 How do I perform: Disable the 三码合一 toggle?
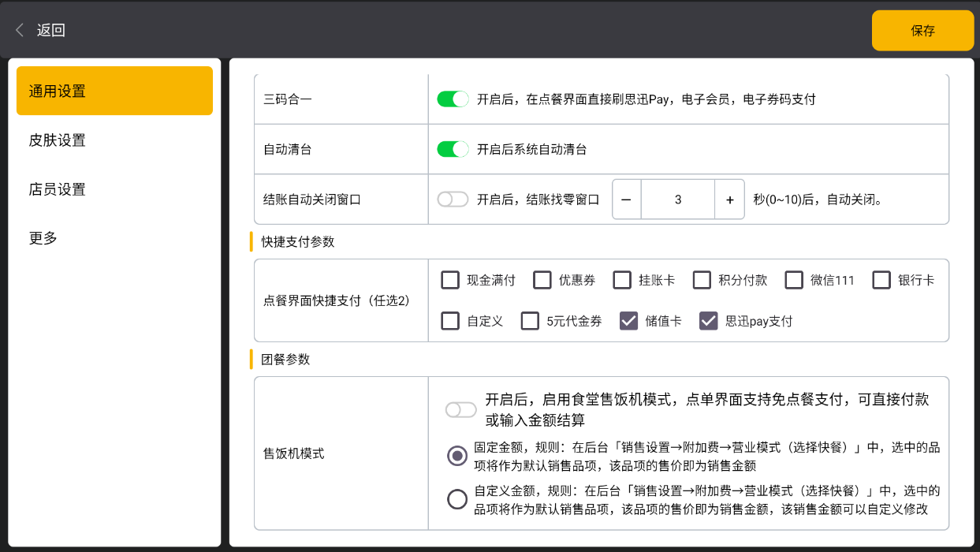click(453, 99)
